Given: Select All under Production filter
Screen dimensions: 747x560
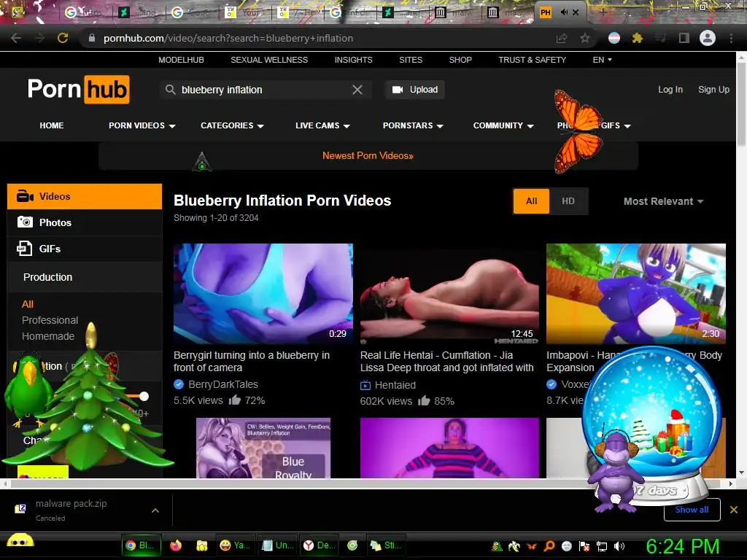Looking at the screenshot, I should click(28, 304).
